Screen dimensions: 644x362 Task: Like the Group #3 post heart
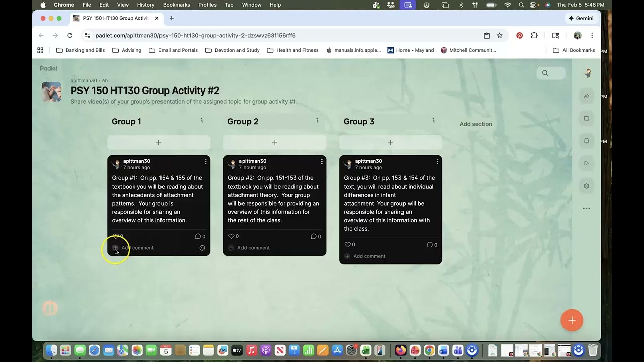click(347, 245)
